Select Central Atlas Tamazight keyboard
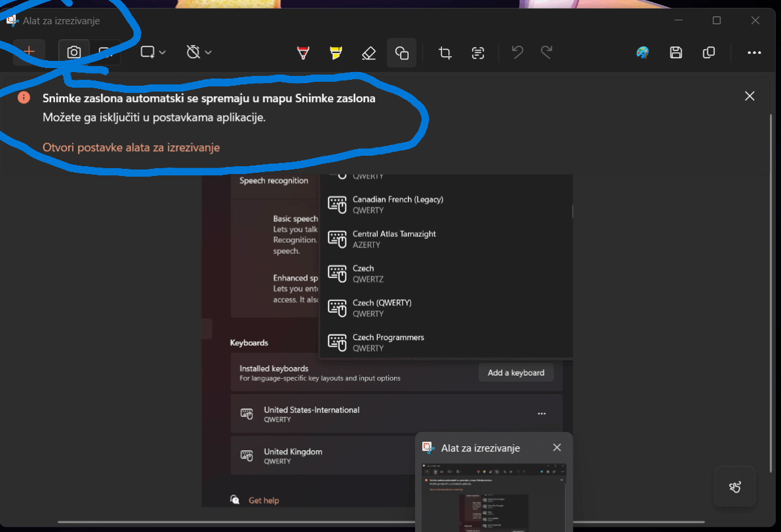The height and width of the screenshot is (532, 781). [x=446, y=239]
